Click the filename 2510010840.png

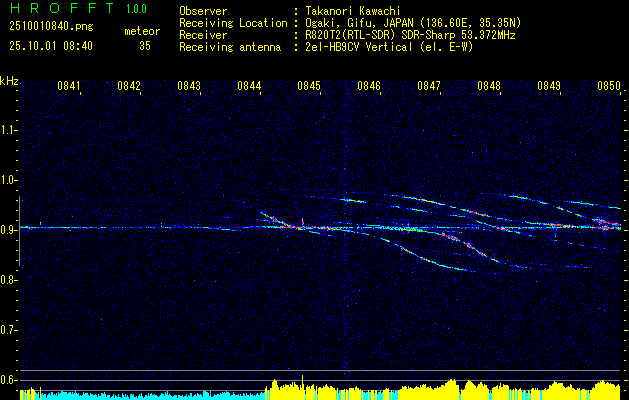tap(51, 26)
